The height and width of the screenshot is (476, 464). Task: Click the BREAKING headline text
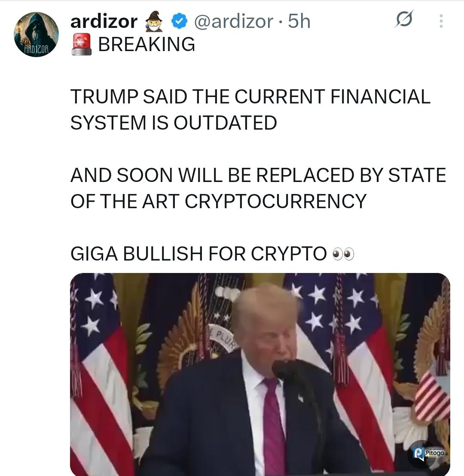[147, 44]
